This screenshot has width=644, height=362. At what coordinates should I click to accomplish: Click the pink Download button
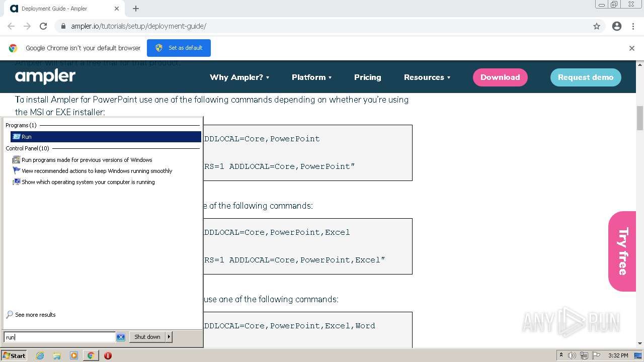tap(500, 77)
